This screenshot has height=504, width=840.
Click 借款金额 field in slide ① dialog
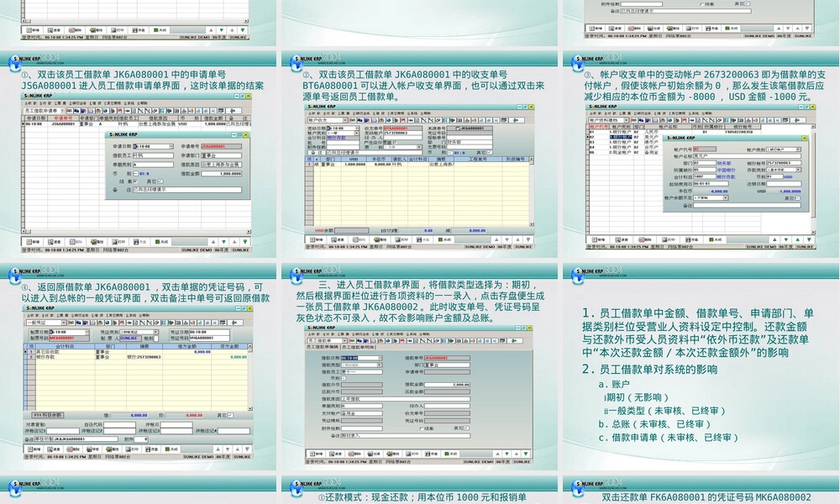[221, 174]
